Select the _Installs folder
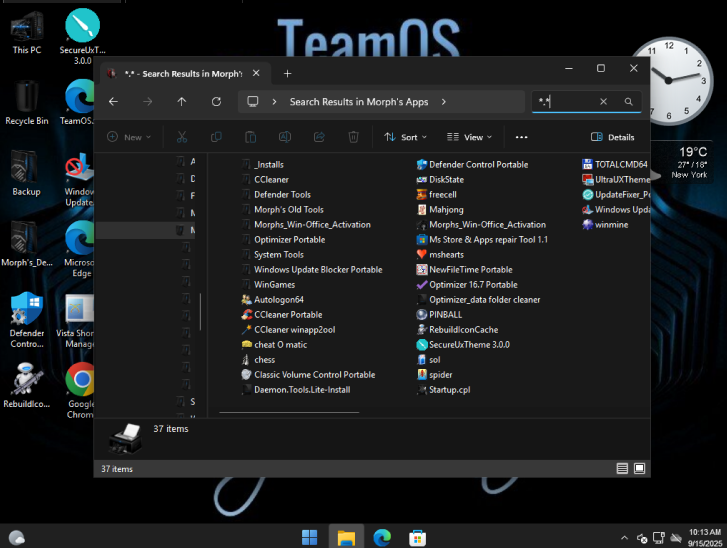The height and width of the screenshot is (548, 727). [262, 165]
